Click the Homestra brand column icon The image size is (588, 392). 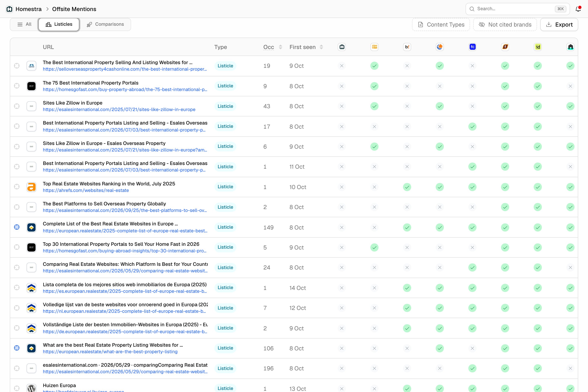click(x=342, y=47)
